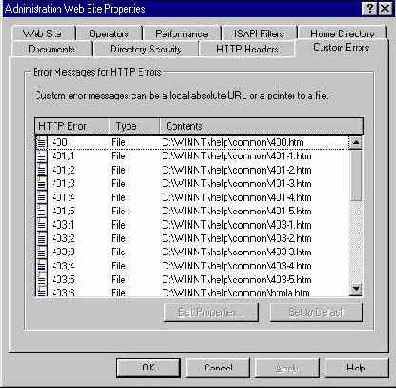Click the file icon beside error 403;4
This screenshot has width=396, height=389.
(x=41, y=266)
